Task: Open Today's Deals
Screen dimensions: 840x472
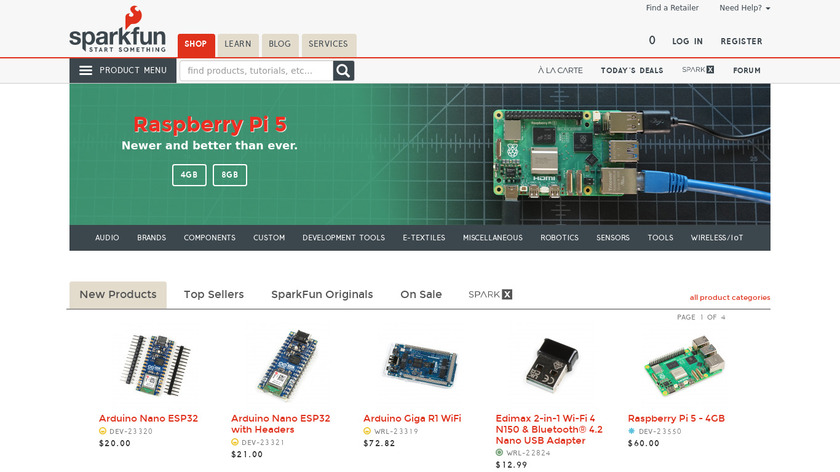Action: tap(632, 70)
